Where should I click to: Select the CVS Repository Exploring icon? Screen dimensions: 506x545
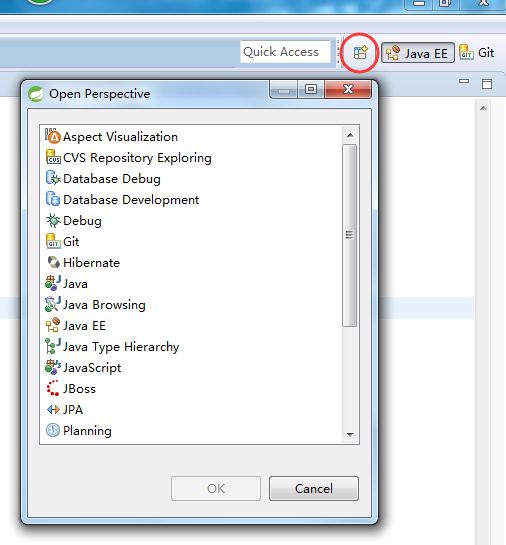coord(53,157)
